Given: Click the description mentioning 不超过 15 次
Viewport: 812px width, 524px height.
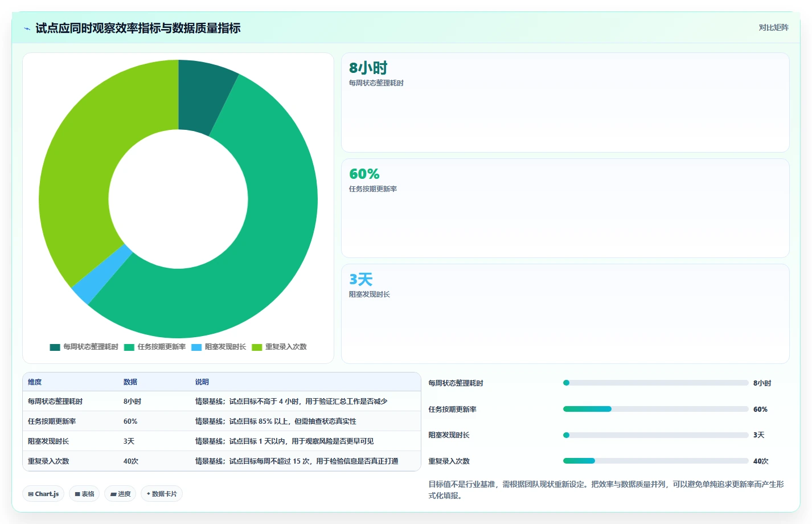Looking at the screenshot, I should coord(297,461).
